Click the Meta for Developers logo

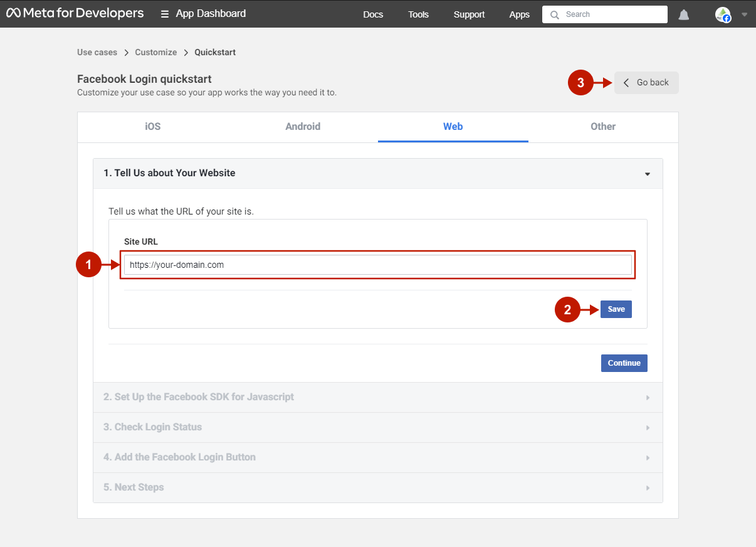click(75, 13)
